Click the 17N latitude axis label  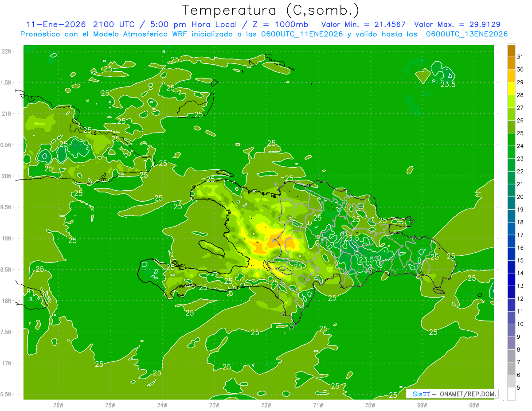click(8, 363)
